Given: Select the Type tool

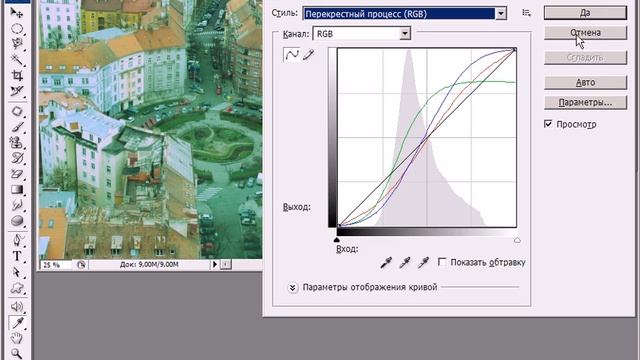Looking at the screenshot, I should point(17,256).
